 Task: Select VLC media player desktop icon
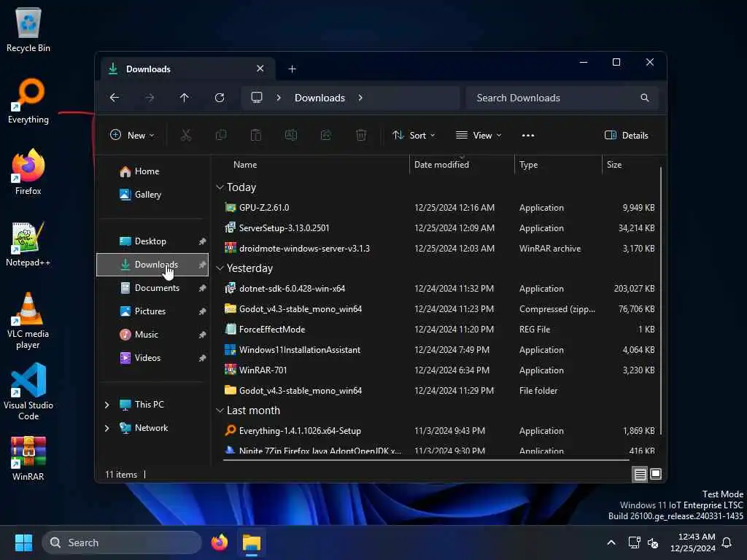[x=28, y=321]
